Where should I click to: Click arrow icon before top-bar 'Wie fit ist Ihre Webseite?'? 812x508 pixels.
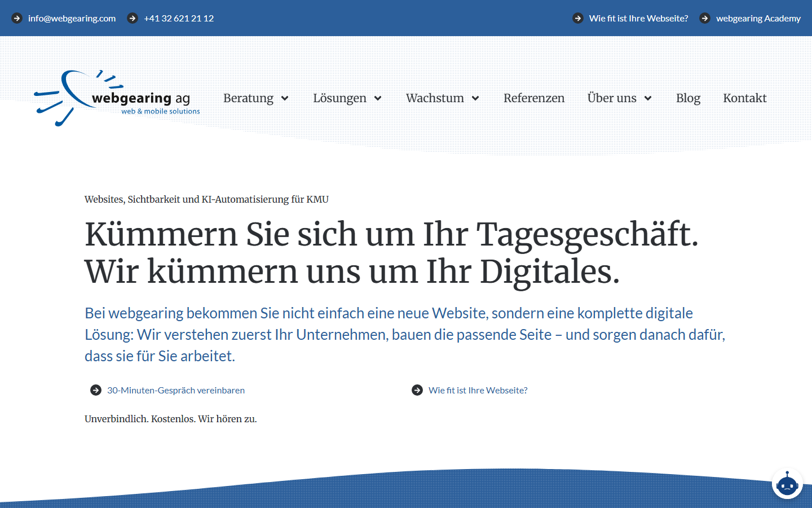(x=578, y=18)
